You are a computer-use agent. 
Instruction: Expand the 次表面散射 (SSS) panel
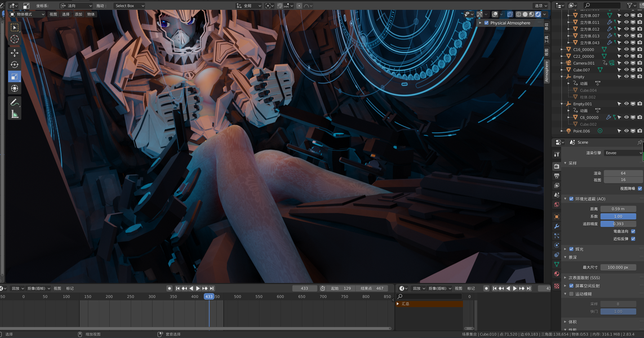coord(566,278)
